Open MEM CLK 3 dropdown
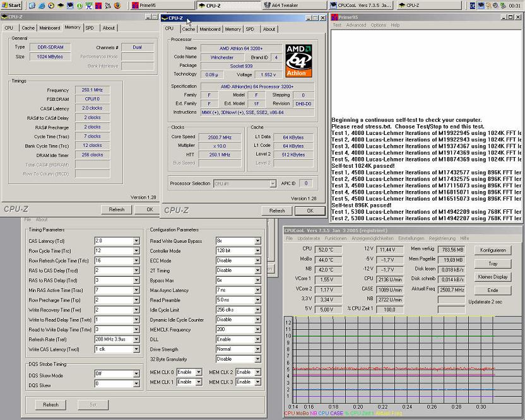525x420 pixels. tap(257, 382)
